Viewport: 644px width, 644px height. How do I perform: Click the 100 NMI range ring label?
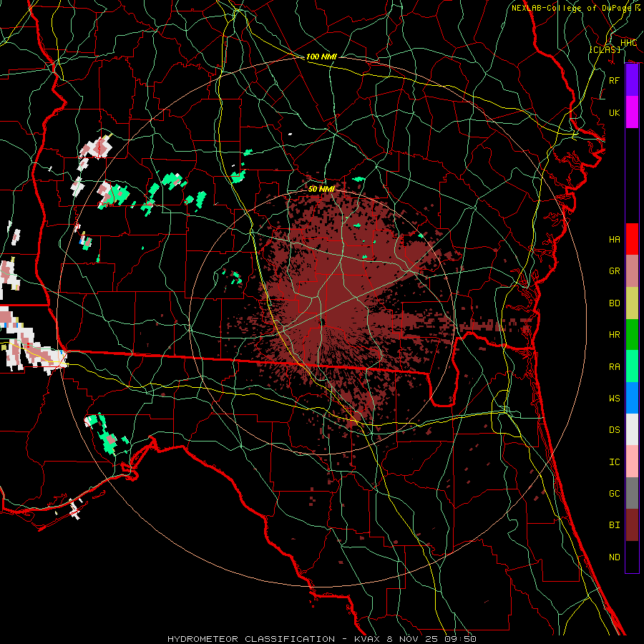coord(321,57)
